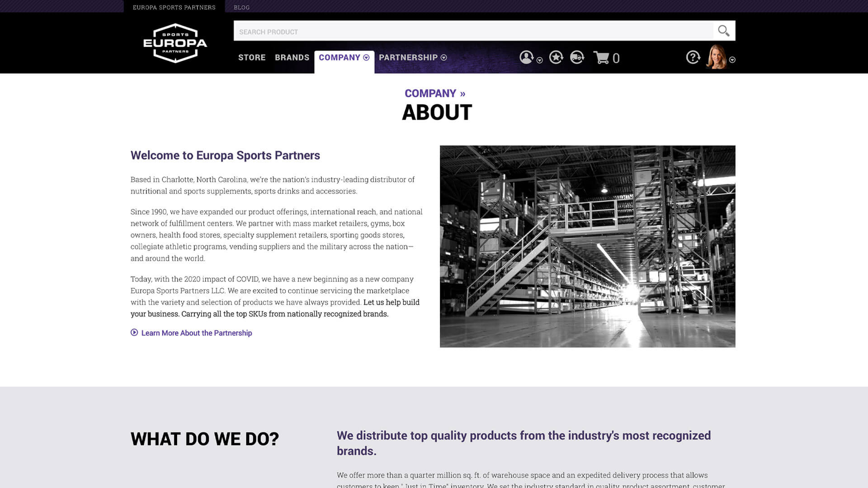Click the star favorites icon
This screenshot has height=488, width=868.
point(556,57)
